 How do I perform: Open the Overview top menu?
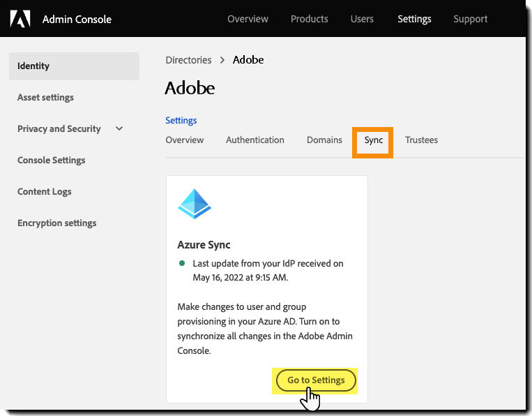248,19
